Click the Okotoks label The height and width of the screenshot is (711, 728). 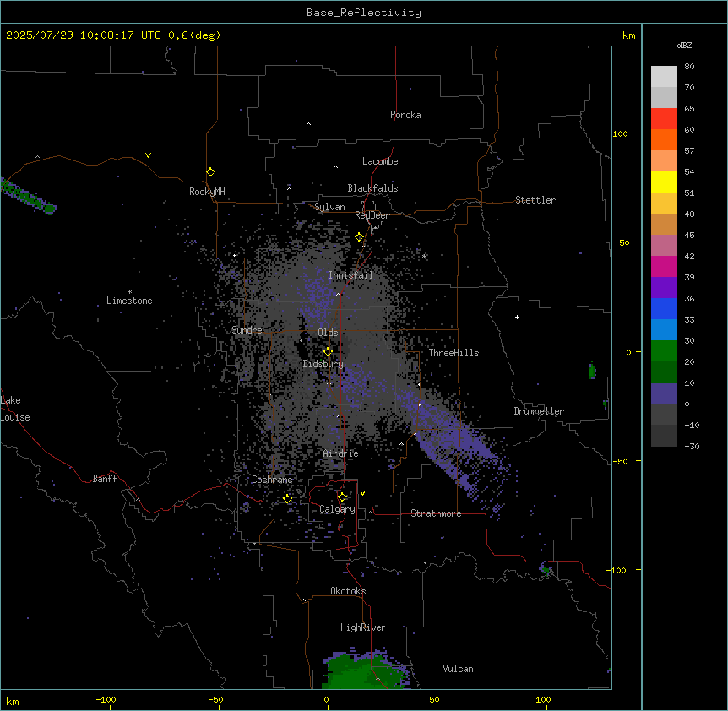[348, 591]
